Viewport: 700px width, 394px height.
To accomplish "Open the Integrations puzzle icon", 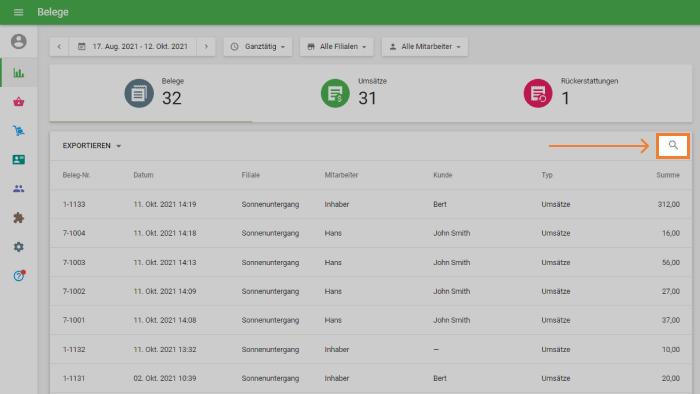I will (18, 218).
